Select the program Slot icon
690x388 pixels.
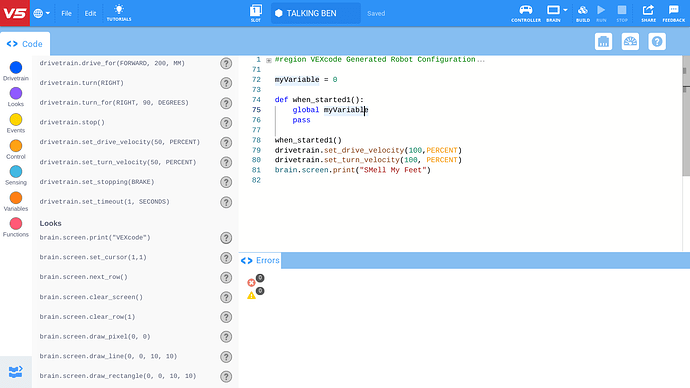click(x=256, y=13)
